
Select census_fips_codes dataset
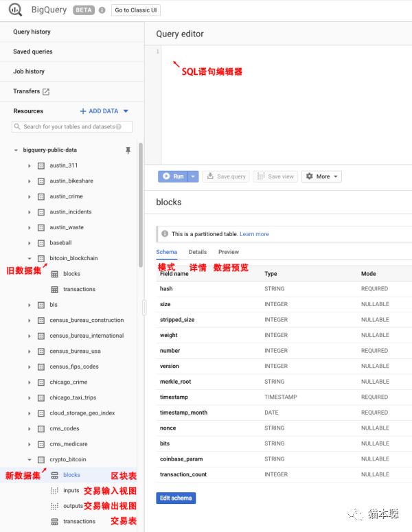tap(74, 367)
